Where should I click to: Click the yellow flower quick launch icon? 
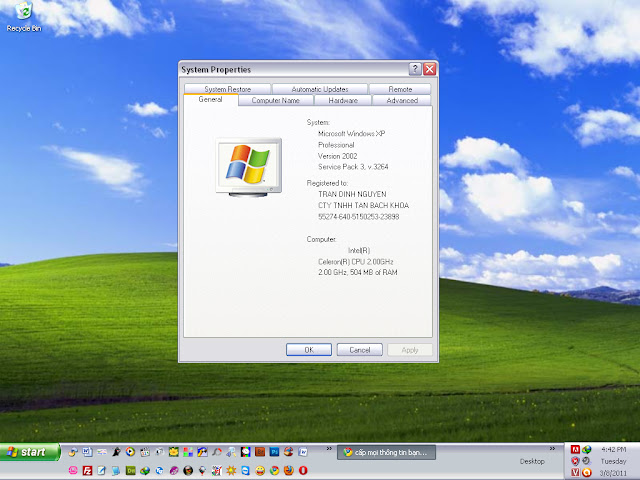173,451
